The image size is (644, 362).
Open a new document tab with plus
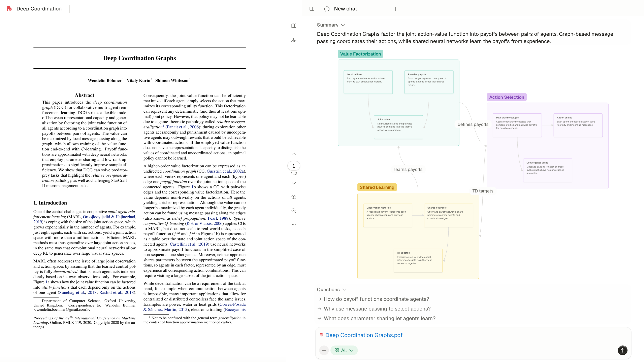pyautogui.click(x=78, y=9)
